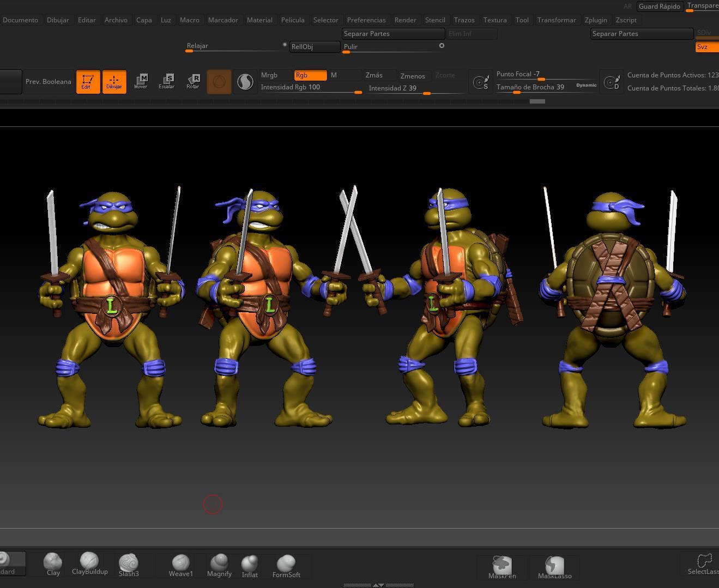Expand the bottom shelf divider arrows

pyautogui.click(x=378, y=585)
